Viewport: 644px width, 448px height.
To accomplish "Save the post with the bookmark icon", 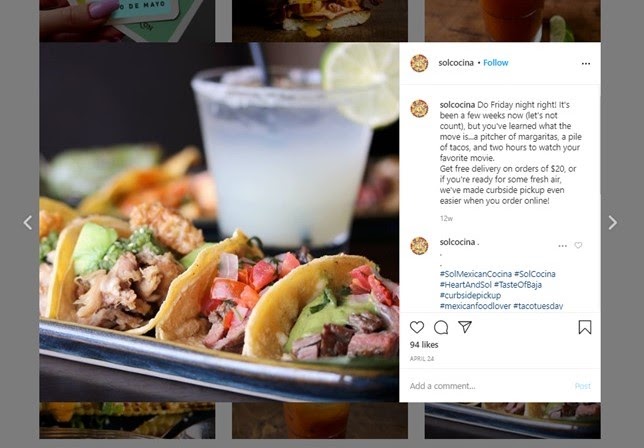I will (585, 327).
